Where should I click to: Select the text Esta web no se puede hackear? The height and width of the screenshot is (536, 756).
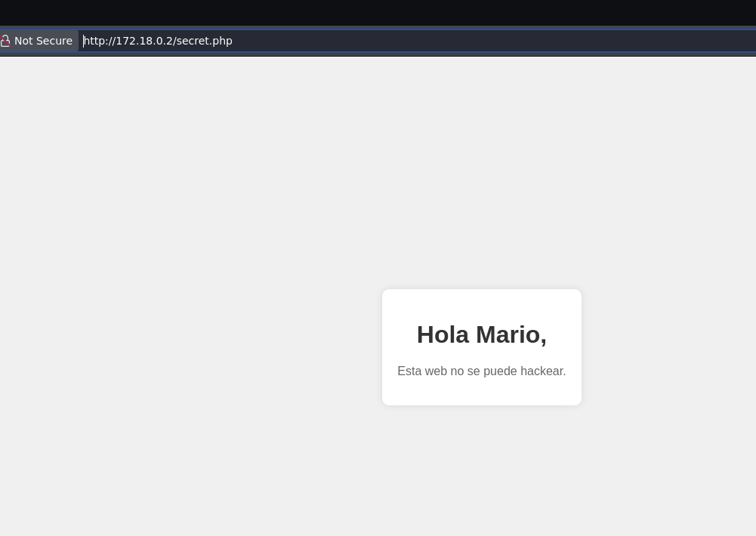tap(481, 371)
